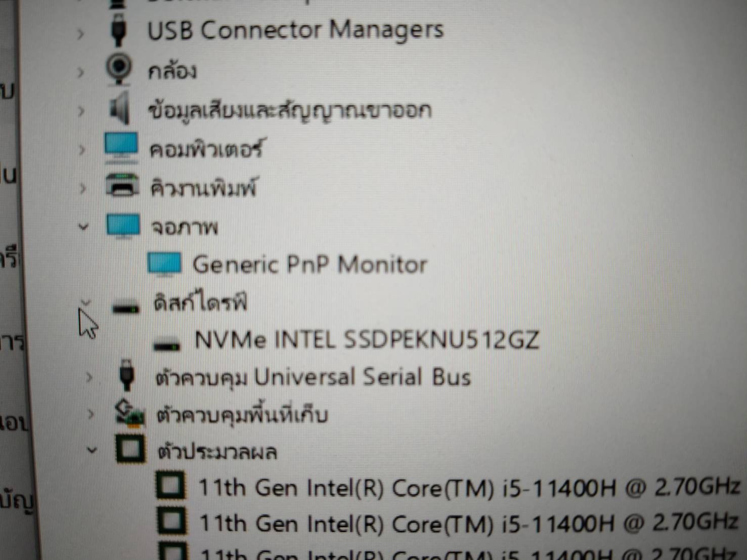
Task: Collapse the ตัวประมวลผล processors category
Action: click(92, 449)
